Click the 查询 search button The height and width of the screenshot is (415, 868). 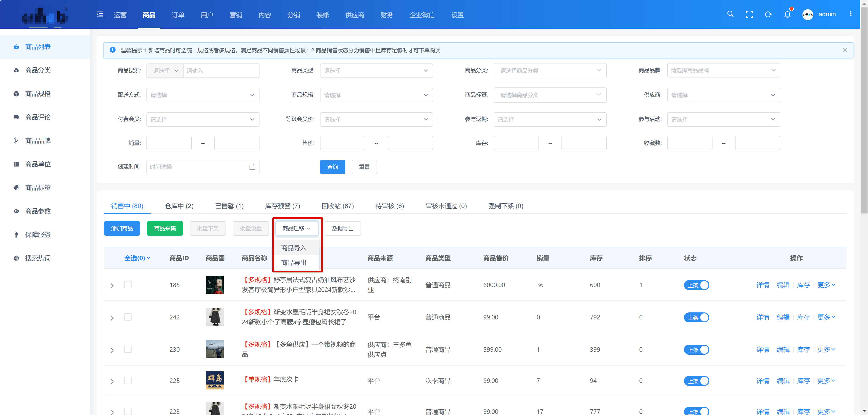point(332,167)
